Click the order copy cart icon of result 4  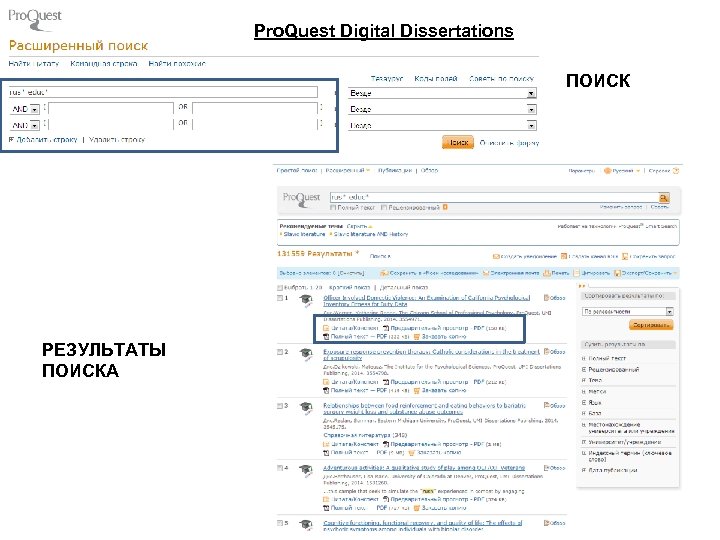pyautogui.click(x=417, y=507)
